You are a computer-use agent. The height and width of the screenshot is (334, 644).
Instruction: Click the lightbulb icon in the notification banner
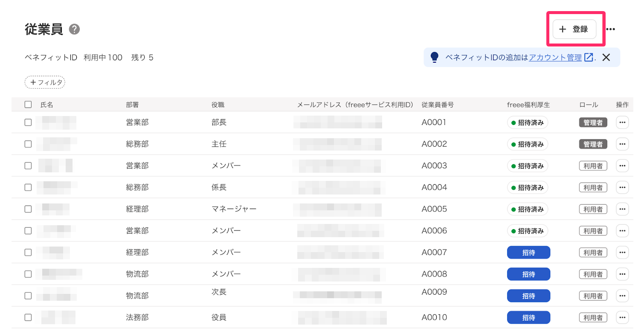434,57
